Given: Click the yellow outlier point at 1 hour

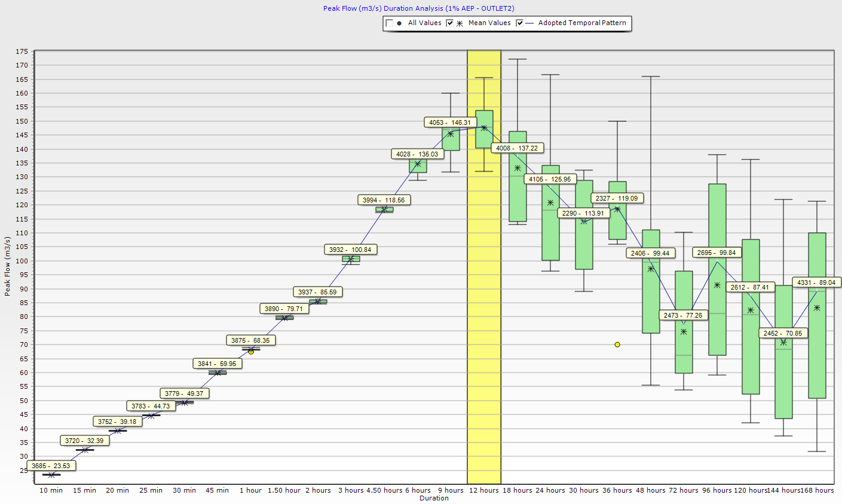Looking at the screenshot, I should pos(251,352).
